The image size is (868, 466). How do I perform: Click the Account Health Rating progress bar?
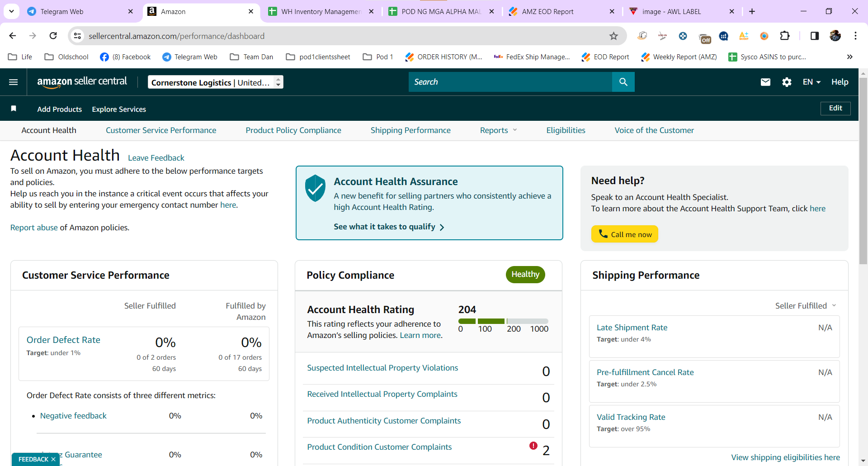tap(503, 321)
